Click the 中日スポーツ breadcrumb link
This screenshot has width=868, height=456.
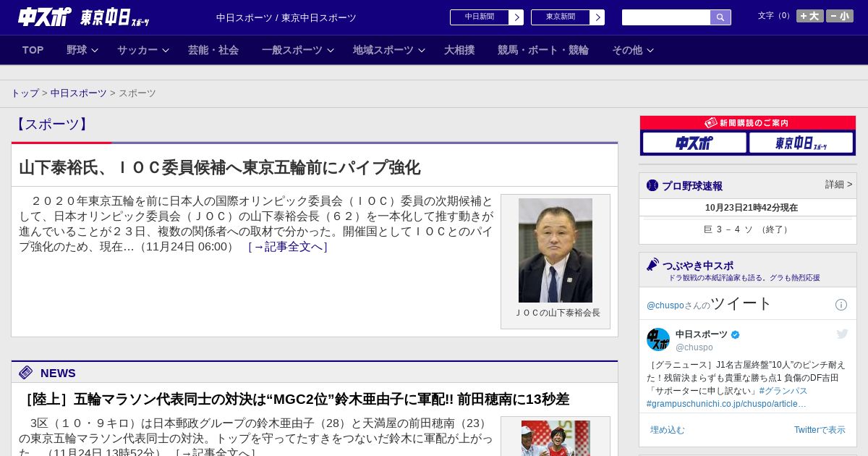79,93
